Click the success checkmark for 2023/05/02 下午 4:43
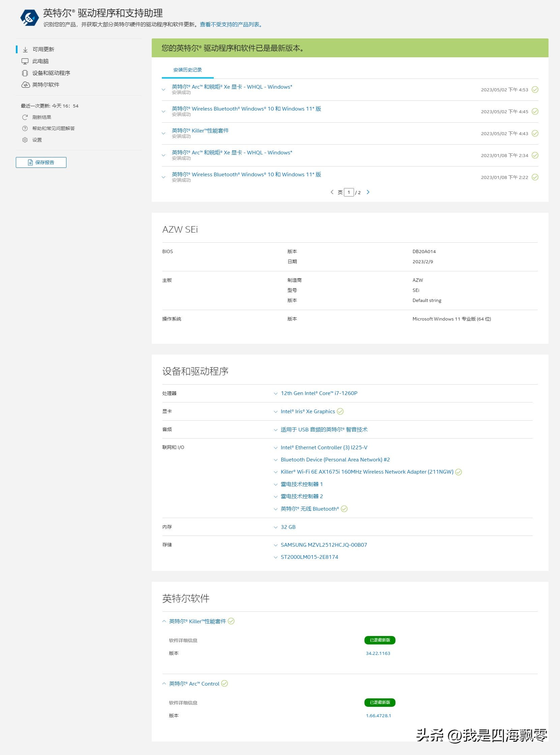 (x=535, y=133)
